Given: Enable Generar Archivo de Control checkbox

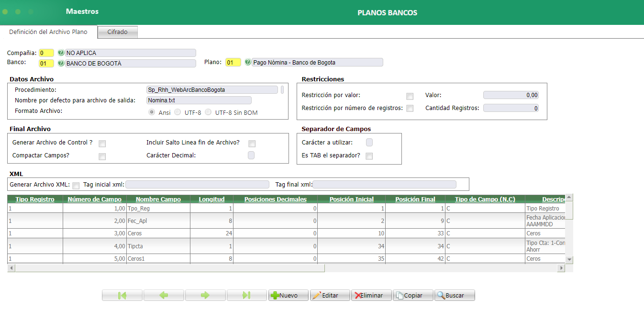Looking at the screenshot, I should [x=102, y=144].
